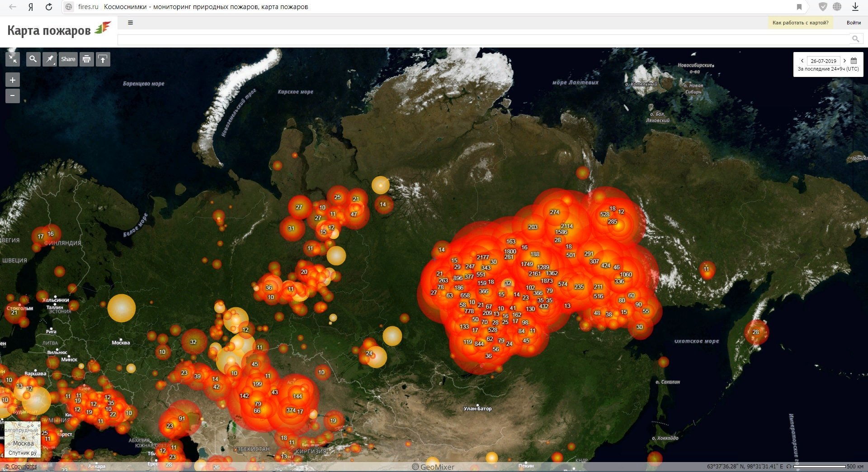Click the fire cluster labeled 1289
The image size is (868, 472).
click(543, 267)
